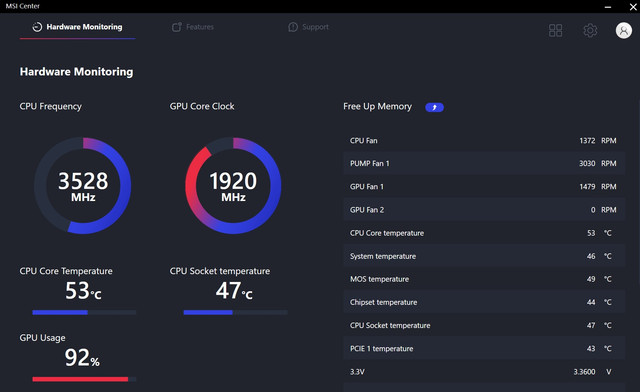Select the System temperature row
The height and width of the screenshot is (392, 640).
coord(484,256)
